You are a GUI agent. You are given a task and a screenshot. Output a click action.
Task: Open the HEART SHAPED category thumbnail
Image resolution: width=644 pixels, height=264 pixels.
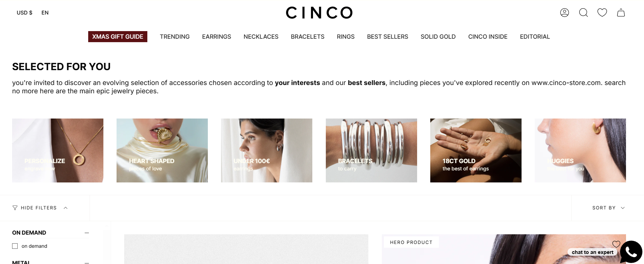click(162, 150)
